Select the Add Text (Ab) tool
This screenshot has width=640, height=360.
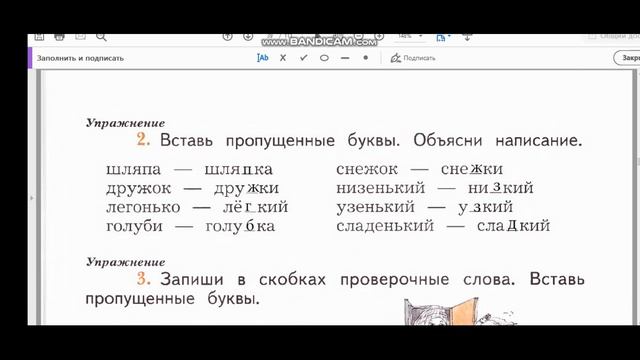tap(262, 58)
